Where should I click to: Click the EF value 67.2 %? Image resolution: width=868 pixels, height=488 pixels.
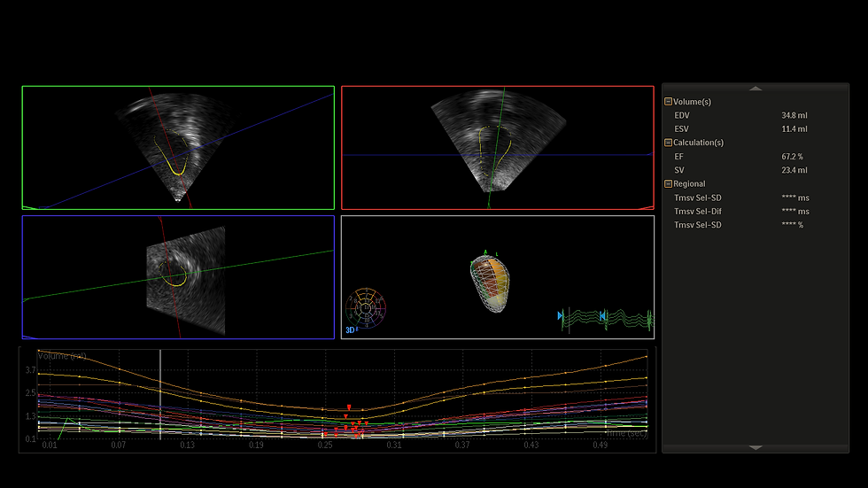tap(792, 157)
